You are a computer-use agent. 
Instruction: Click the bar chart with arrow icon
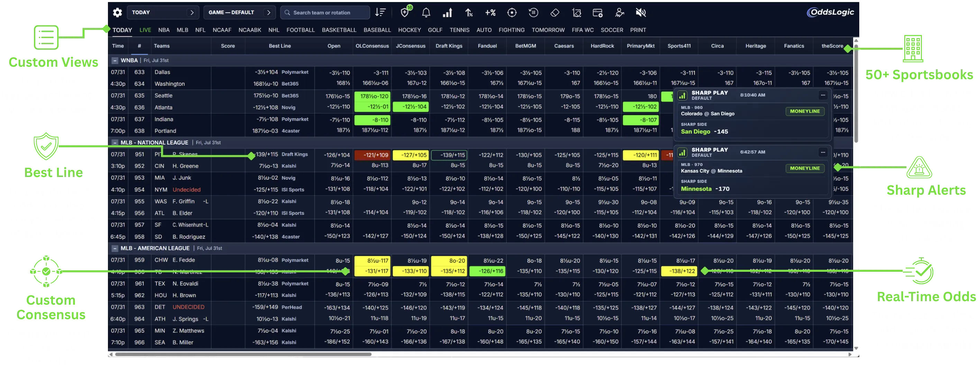(x=447, y=12)
